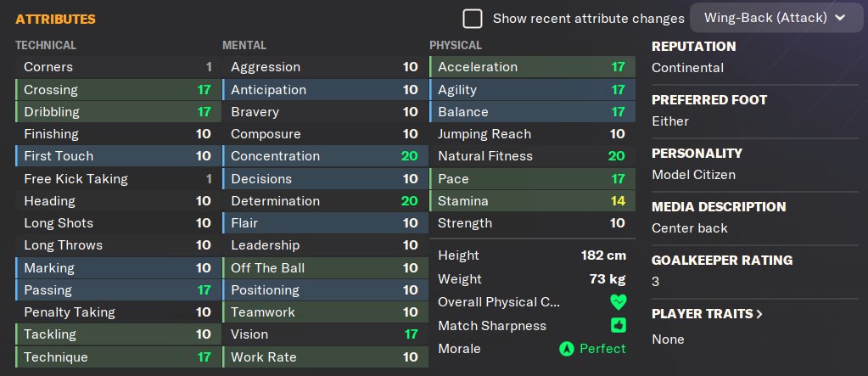
Task: Click the Model Citizen personality text
Action: [x=693, y=175]
